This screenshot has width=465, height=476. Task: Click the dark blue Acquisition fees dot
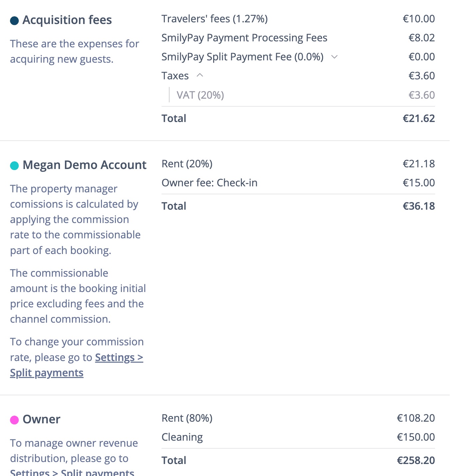(x=14, y=21)
